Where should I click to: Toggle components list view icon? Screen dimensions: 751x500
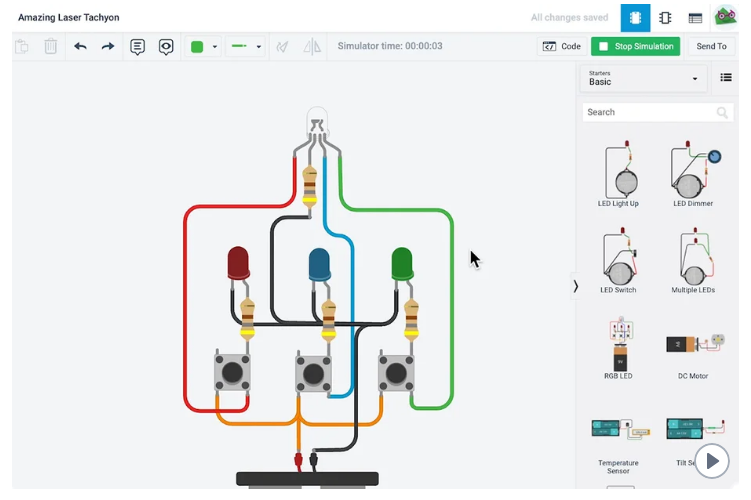pyautogui.click(x=726, y=77)
